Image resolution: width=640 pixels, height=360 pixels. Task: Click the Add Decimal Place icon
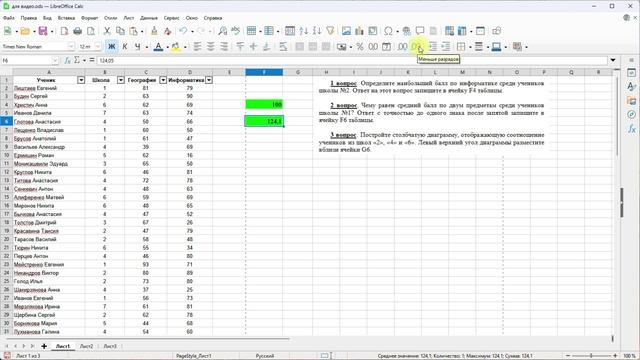(402, 47)
